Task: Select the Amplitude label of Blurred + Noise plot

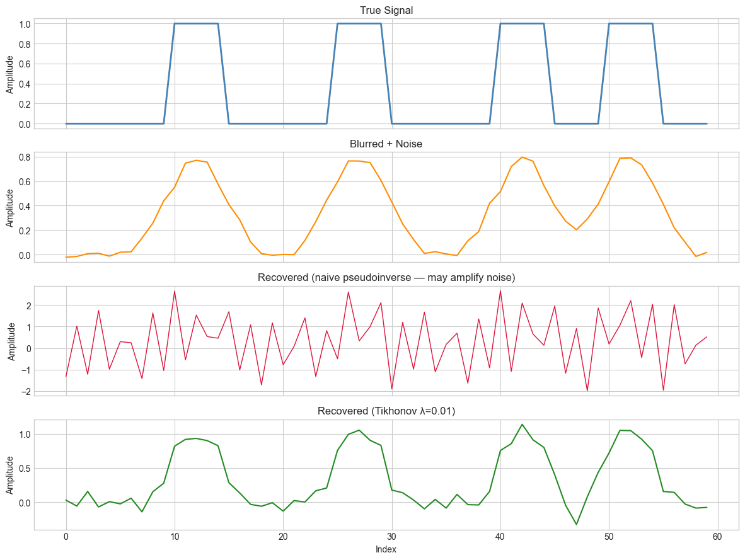Action: click(9, 207)
